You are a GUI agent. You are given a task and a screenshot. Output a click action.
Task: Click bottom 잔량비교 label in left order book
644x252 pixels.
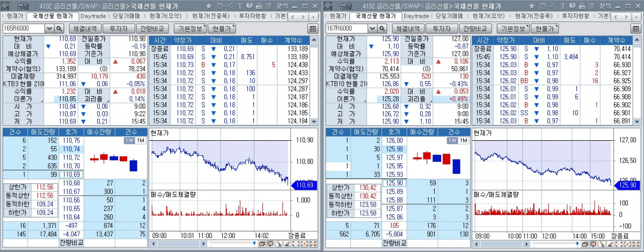[72, 243]
